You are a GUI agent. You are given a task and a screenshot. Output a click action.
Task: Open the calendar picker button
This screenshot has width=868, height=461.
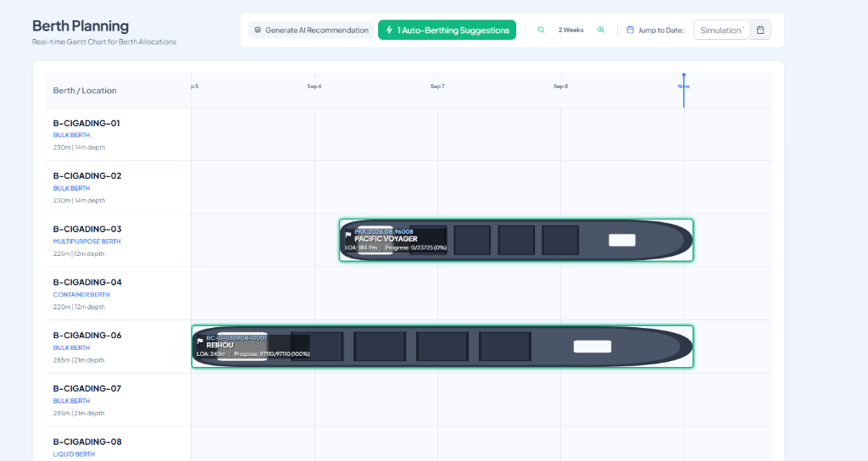pos(760,30)
